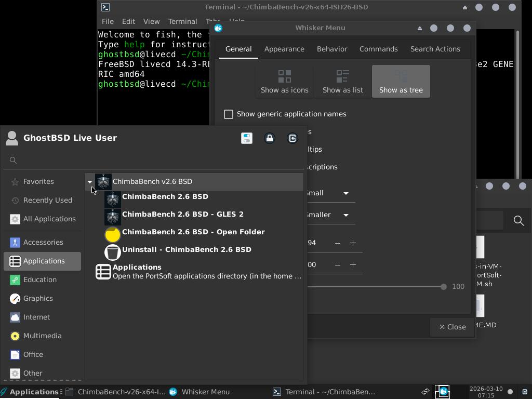Click Whisker Menu dialog title icon
The height and width of the screenshot is (399, 532).
(218, 28)
